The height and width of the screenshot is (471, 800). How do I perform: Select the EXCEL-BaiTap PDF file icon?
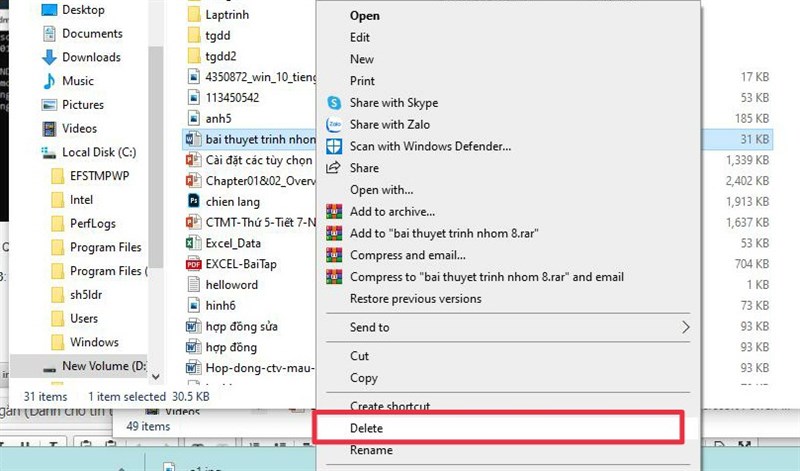click(x=194, y=265)
